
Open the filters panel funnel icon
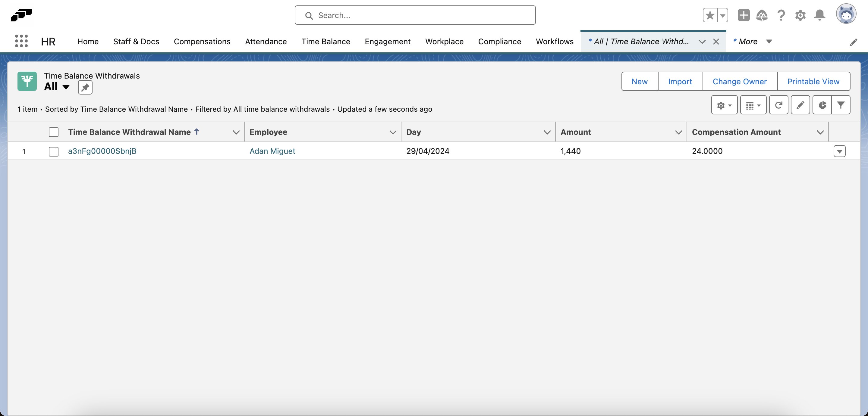coord(841,105)
